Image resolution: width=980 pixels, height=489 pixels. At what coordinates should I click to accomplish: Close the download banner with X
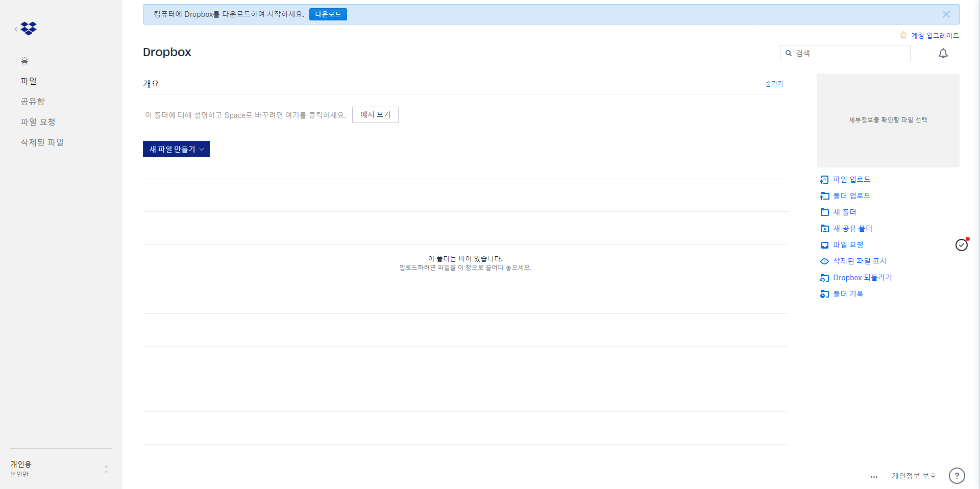946,14
